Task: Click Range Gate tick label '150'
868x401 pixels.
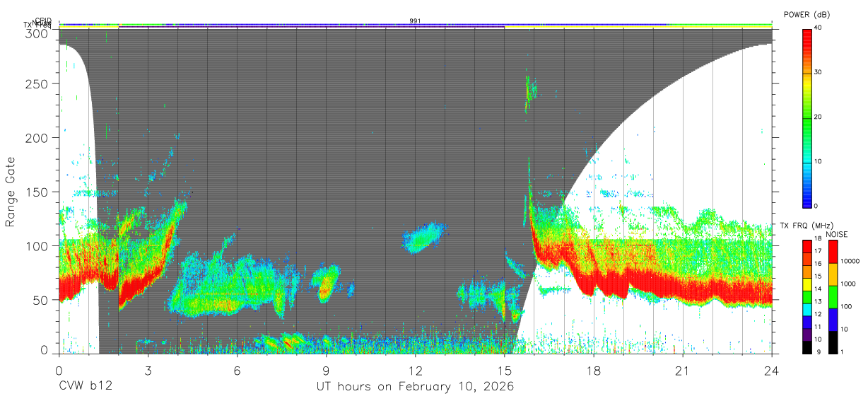Action: pyautogui.click(x=37, y=192)
